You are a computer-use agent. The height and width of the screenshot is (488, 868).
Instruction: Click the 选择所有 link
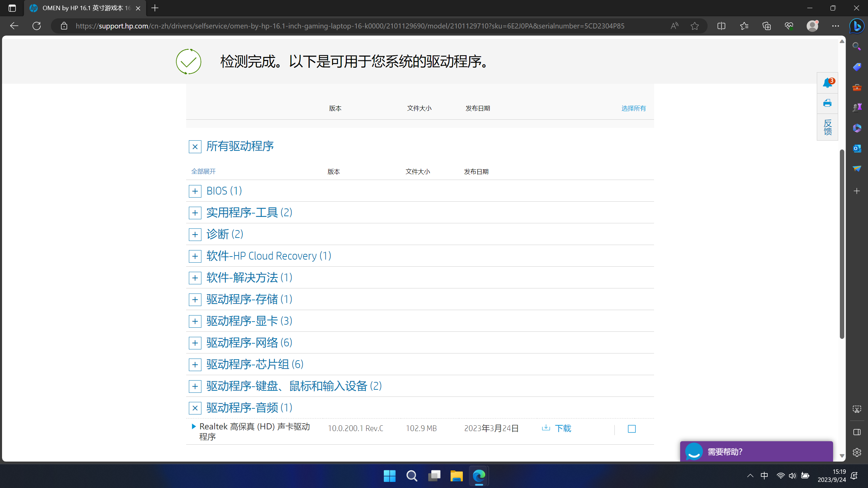633,108
